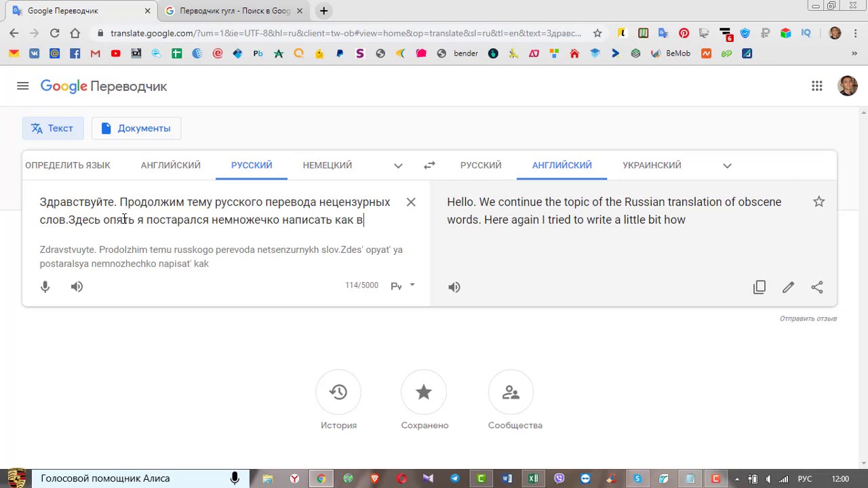
Task: Select Ukrainian as target language
Action: coord(652,165)
